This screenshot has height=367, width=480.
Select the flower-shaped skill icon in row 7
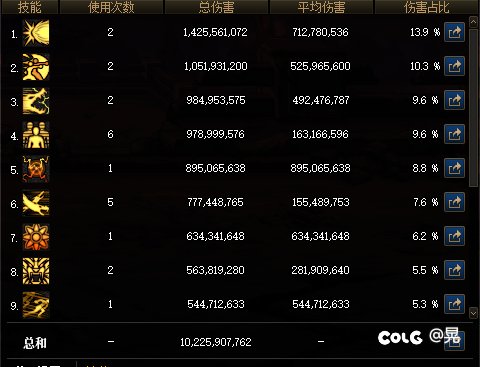point(36,237)
